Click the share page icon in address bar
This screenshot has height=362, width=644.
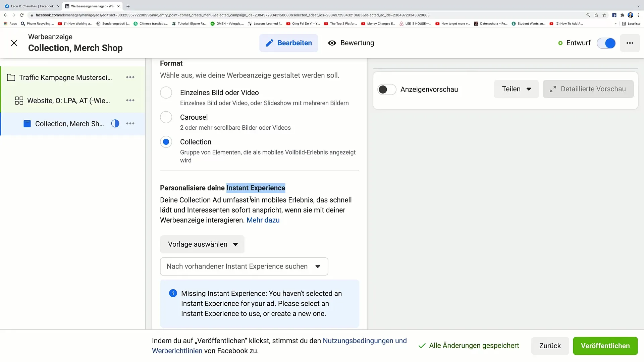click(596, 15)
